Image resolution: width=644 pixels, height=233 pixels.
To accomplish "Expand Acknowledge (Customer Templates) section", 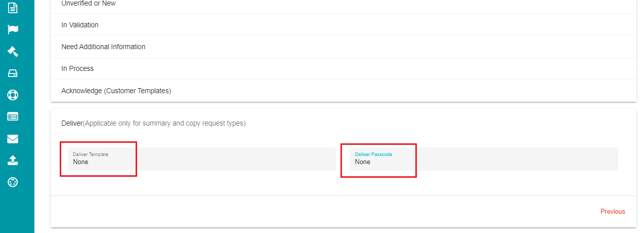I will click(x=344, y=91).
